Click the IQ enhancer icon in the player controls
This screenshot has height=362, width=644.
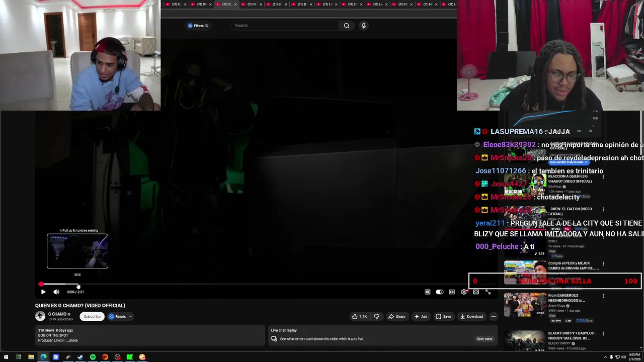click(427, 292)
